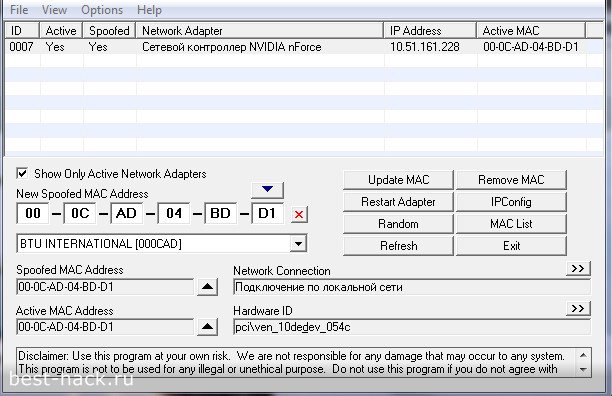Click the Remove MAC button

(511, 180)
